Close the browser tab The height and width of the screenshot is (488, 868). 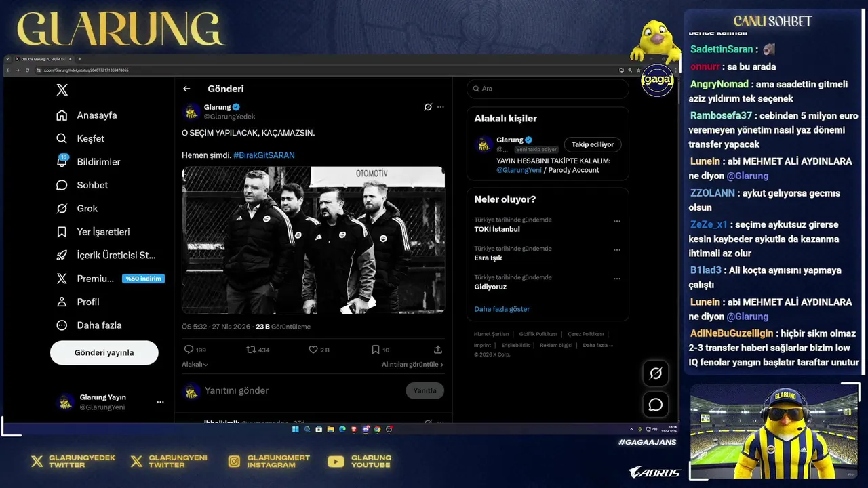(x=71, y=59)
